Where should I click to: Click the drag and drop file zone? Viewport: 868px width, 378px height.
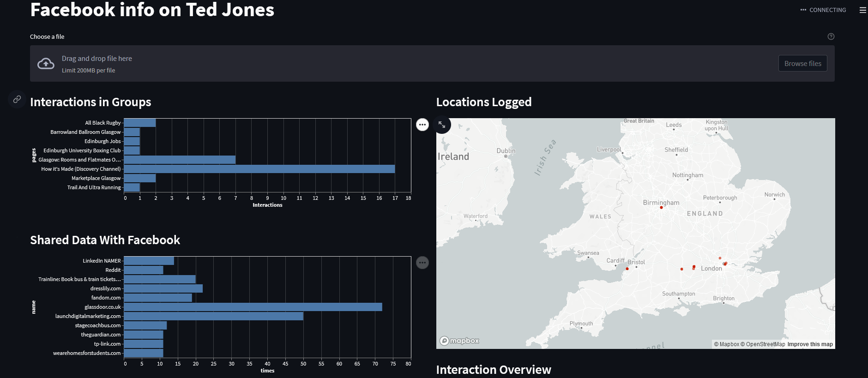432,64
